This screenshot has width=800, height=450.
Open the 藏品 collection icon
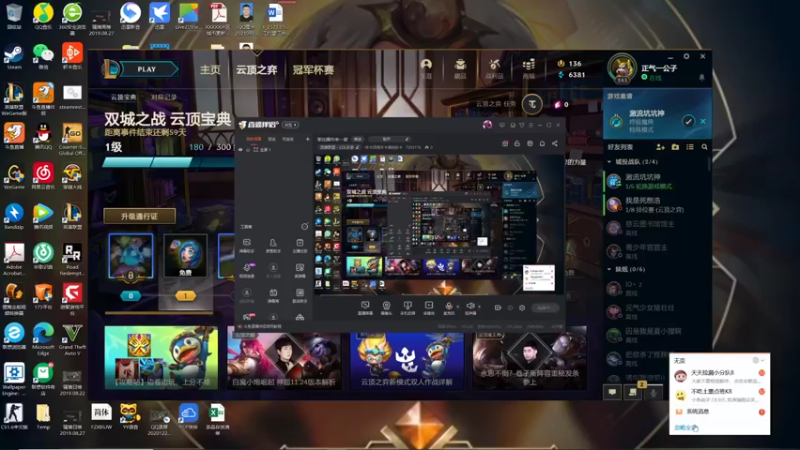pos(460,68)
